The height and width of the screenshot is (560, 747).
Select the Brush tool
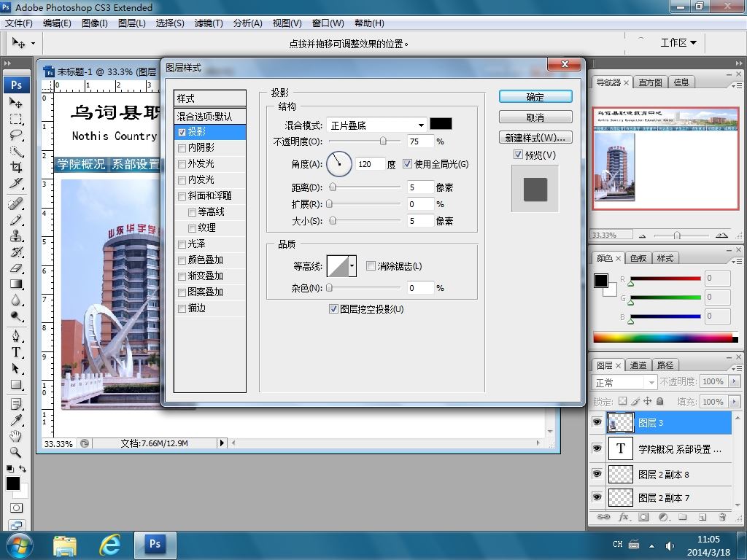(x=16, y=220)
